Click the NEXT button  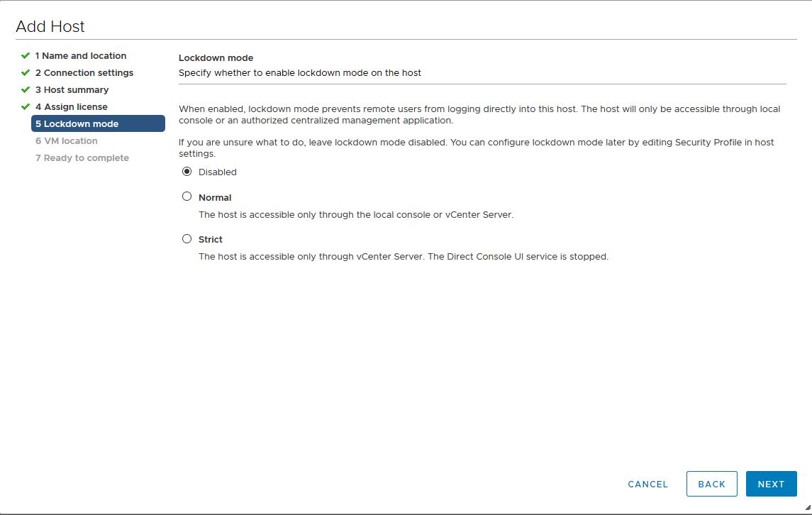(771, 484)
